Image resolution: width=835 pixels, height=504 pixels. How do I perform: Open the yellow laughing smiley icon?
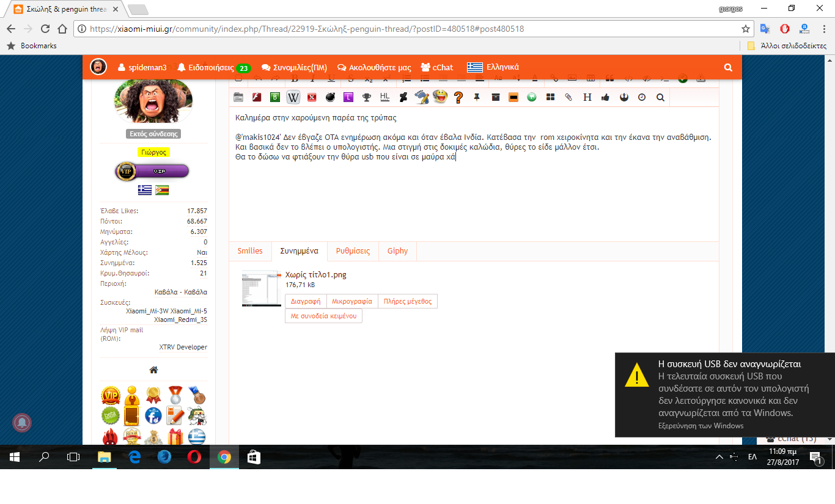pyautogui.click(x=440, y=97)
